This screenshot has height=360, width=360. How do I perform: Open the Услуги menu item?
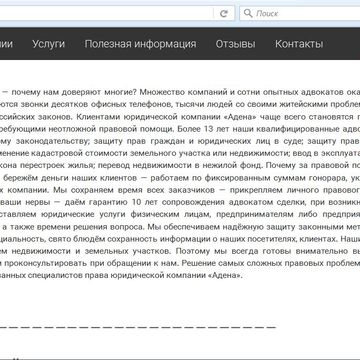tap(49, 44)
